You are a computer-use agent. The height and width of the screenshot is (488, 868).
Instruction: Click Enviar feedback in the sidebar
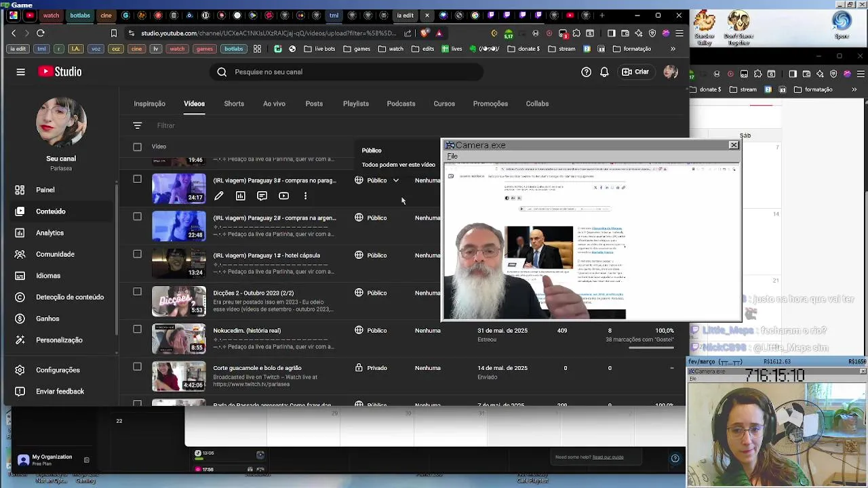pyautogui.click(x=59, y=392)
